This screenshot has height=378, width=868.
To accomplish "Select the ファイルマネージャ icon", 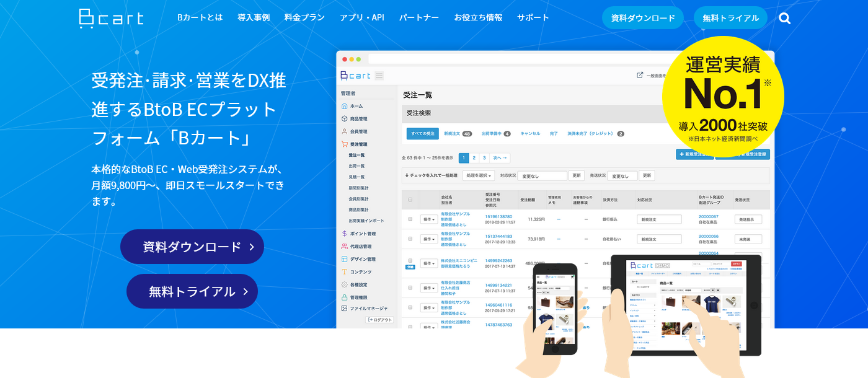I will click(344, 308).
